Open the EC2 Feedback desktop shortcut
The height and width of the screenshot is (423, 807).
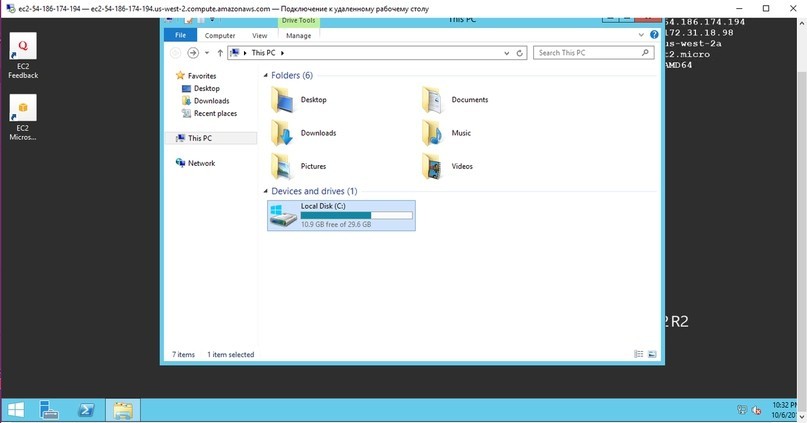click(23, 56)
